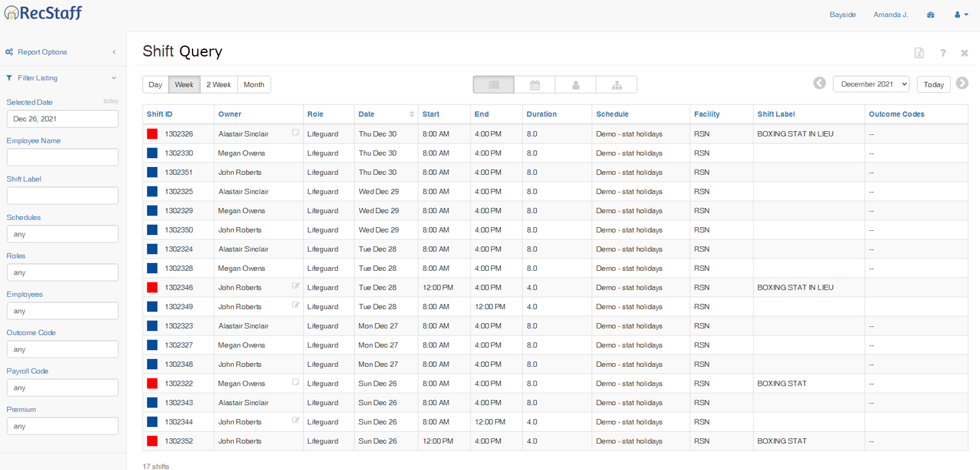Select shift ID 1302325
The height and width of the screenshot is (470, 980).
(x=179, y=191)
